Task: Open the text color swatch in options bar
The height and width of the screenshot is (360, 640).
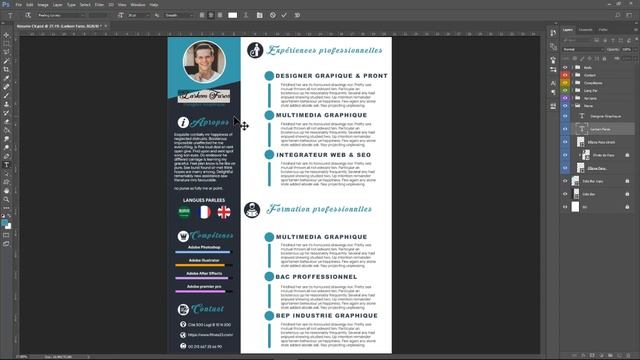Action: tap(232, 15)
